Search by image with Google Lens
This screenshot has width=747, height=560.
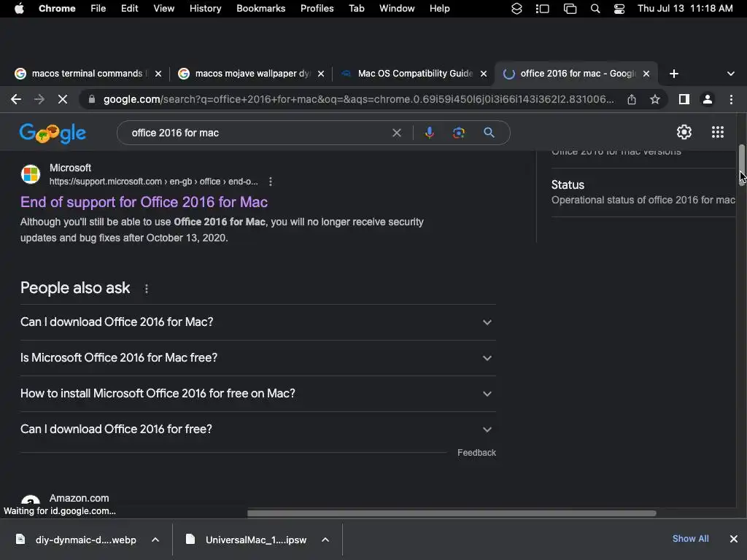[458, 133]
